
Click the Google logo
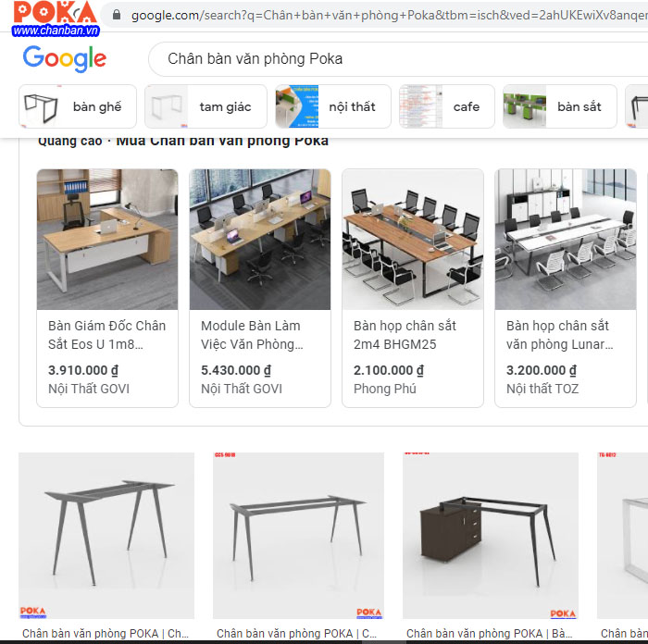pos(65,58)
